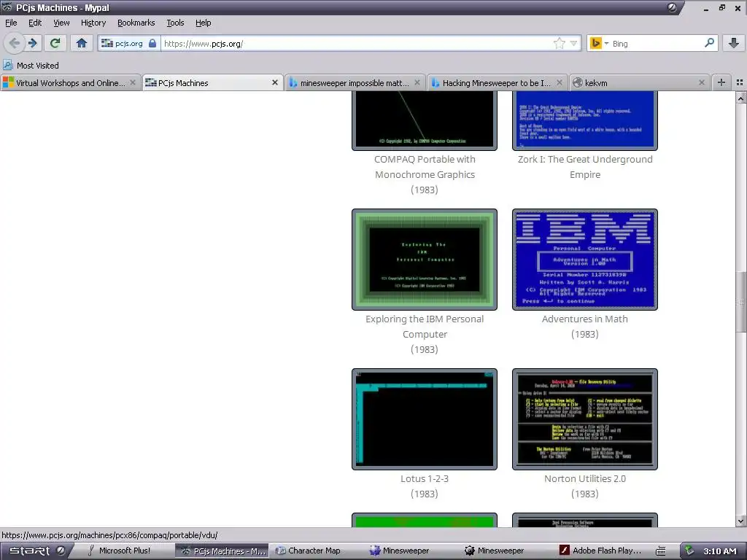The image size is (747, 560).
Task: Open the Tools menu
Action: tap(175, 23)
